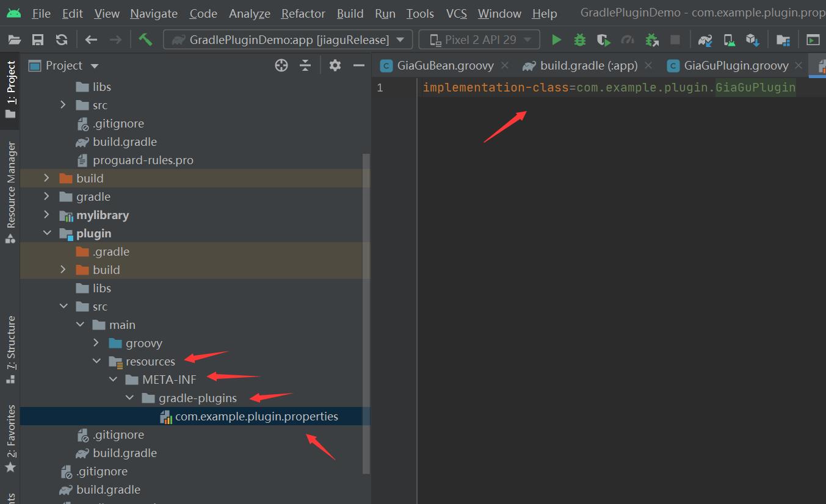Collapse the plugin module

[46, 233]
